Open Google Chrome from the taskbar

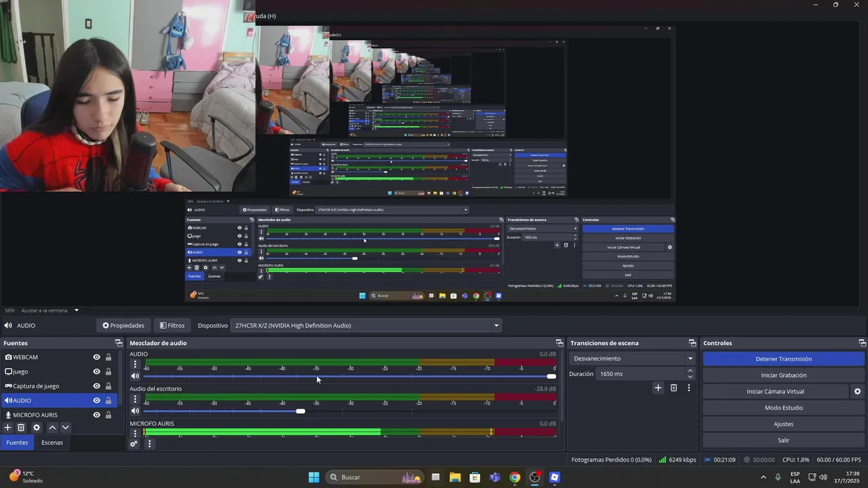(x=515, y=477)
